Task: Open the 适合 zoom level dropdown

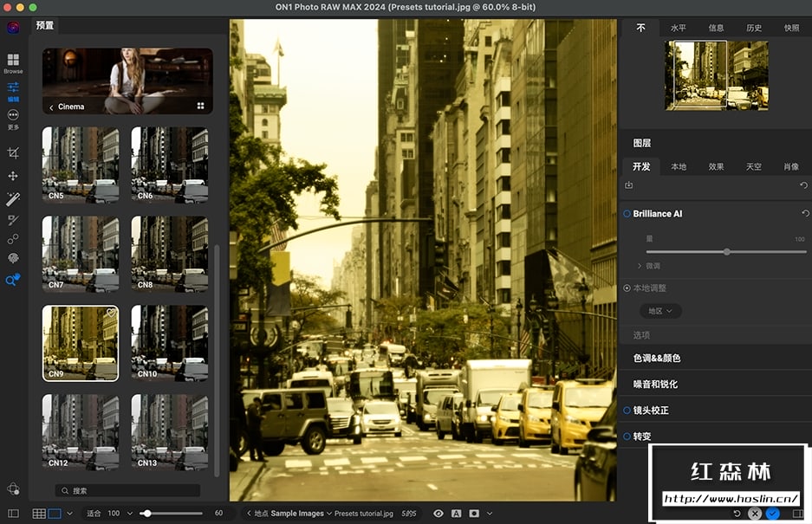Action: (130, 514)
